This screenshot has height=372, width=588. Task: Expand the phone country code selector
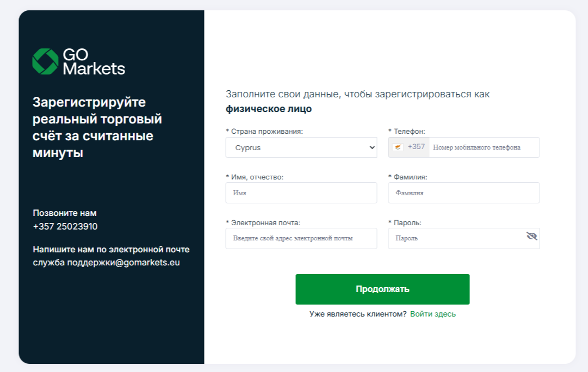pyautogui.click(x=408, y=147)
